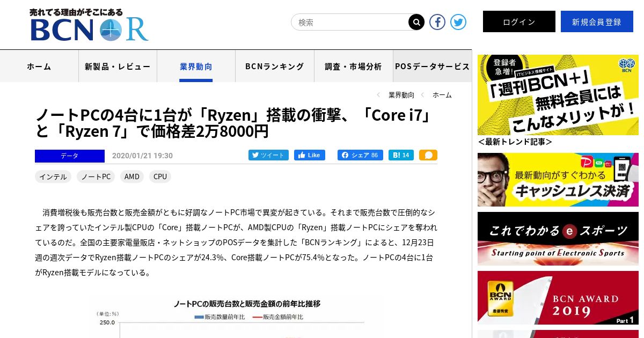The width and height of the screenshot is (644, 338).
Task: Click the Hatena bookmark B! 14 button
Action: 401,155
